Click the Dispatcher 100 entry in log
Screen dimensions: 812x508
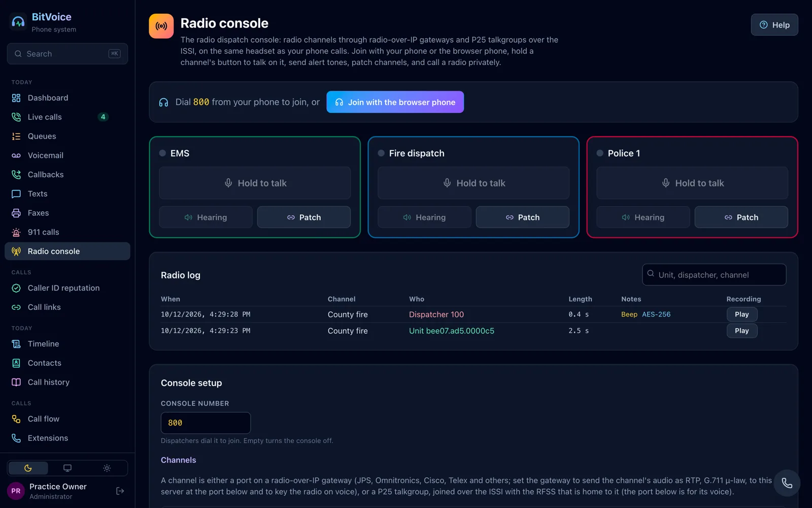(436, 314)
